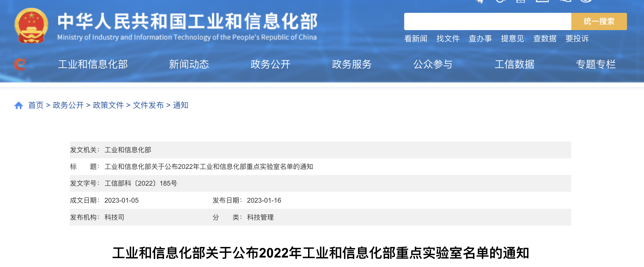
Task: Select the 工信数据 navigation menu item
Action: tap(514, 64)
